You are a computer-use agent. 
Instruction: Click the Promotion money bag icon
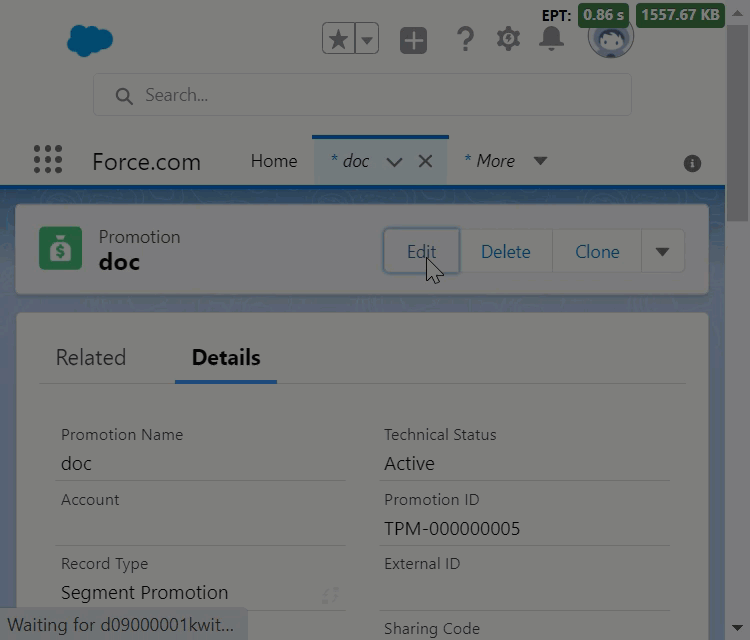(61, 250)
